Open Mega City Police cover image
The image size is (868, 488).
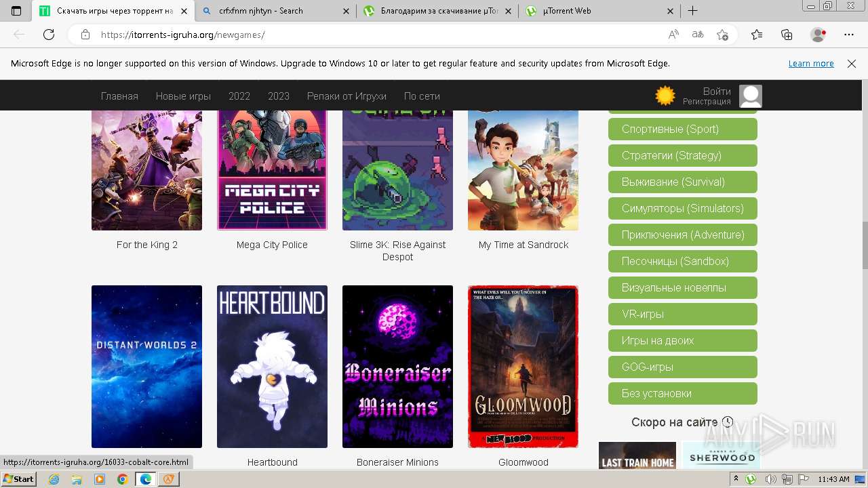[x=272, y=170]
